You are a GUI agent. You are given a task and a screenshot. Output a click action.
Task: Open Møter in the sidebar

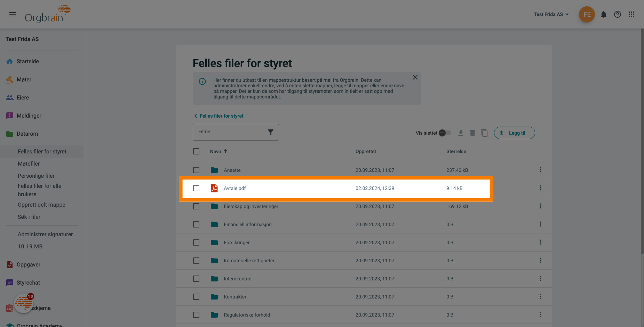point(24,79)
